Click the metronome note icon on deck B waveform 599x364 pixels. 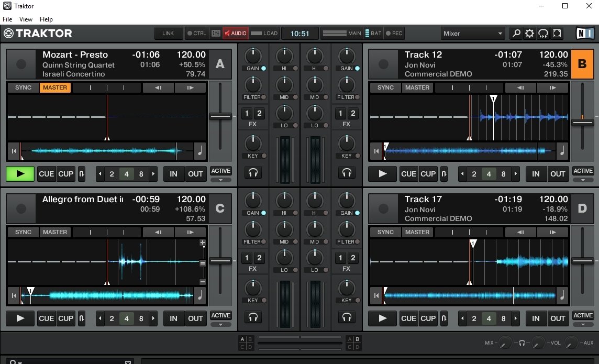(x=562, y=151)
